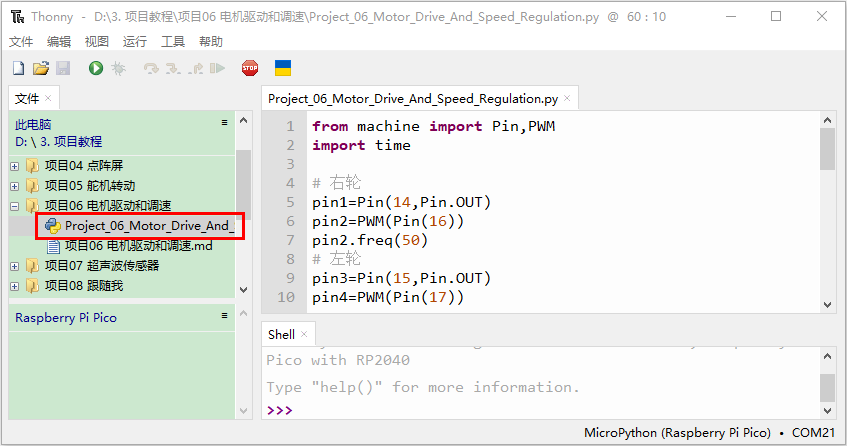The image size is (847, 446).
Task: Open the 工具 menu
Action: point(173,42)
